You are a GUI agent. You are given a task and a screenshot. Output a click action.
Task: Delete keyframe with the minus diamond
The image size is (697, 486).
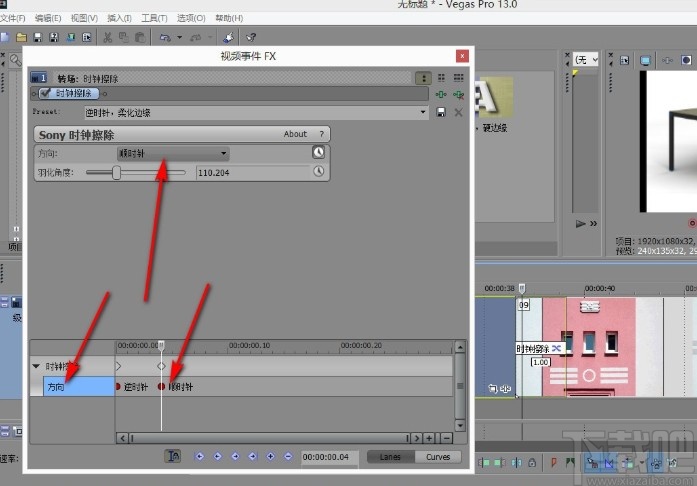click(288, 456)
